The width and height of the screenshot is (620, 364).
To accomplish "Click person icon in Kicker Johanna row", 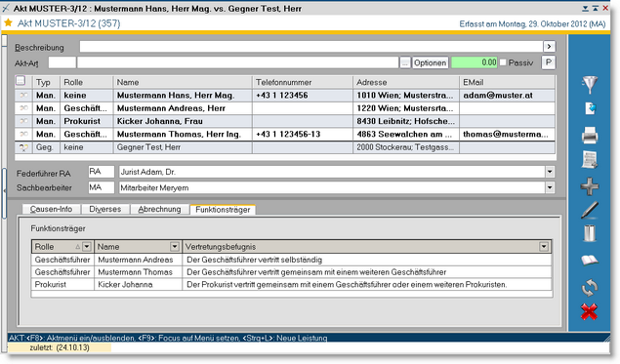I will click(23, 121).
